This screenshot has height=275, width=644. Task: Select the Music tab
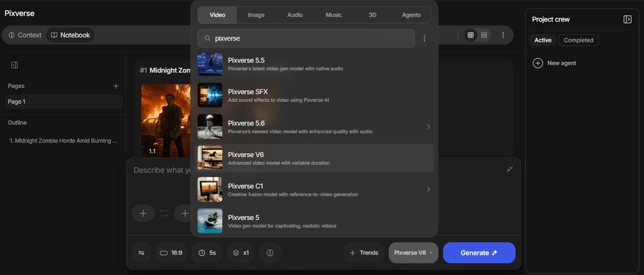(x=333, y=15)
